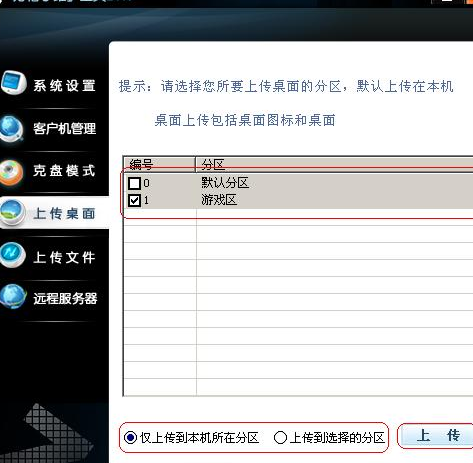473x463 pixels.
Task: Click the 上传 button
Action: click(437, 436)
